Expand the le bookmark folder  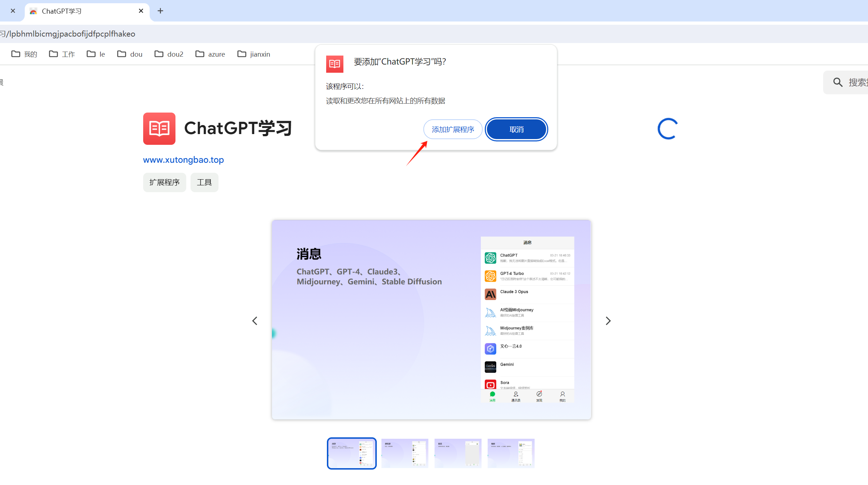[x=96, y=54]
